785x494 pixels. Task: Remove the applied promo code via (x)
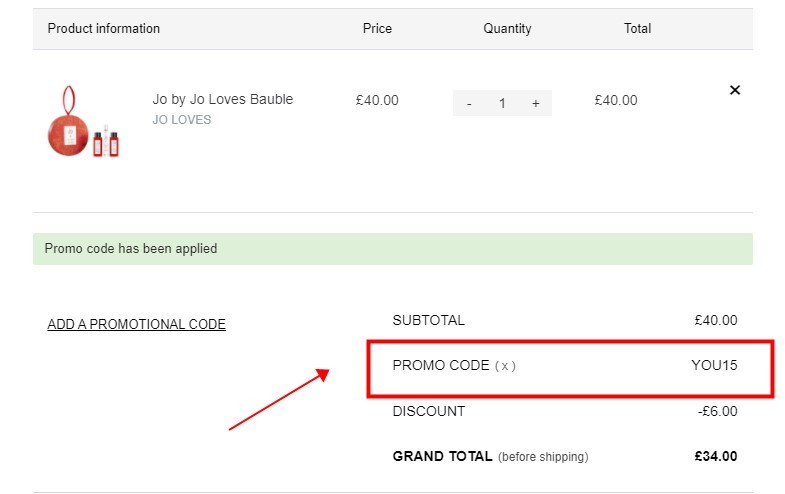pyautogui.click(x=505, y=366)
